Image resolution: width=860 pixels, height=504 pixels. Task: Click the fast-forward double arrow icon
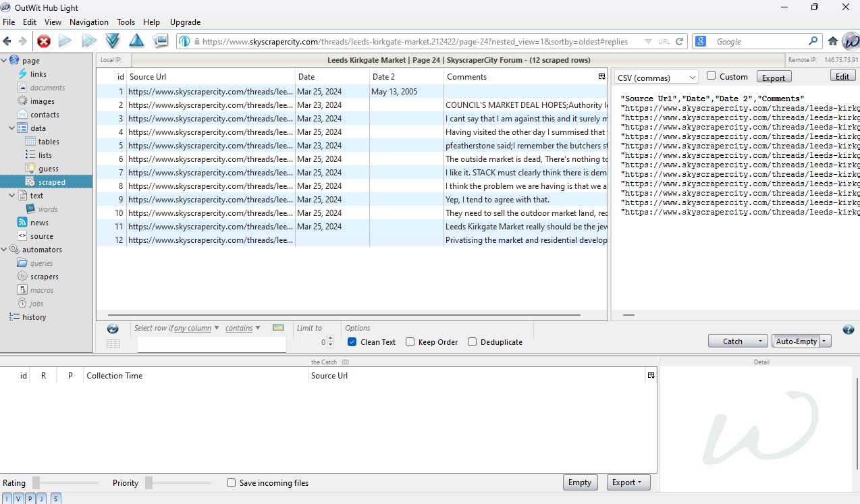tap(88, 41)
